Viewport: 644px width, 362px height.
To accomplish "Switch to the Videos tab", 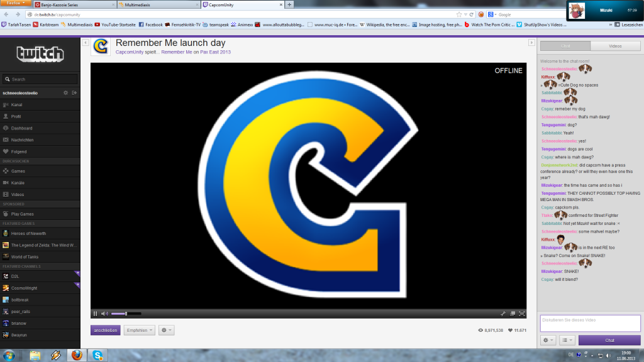I will 615,46.
